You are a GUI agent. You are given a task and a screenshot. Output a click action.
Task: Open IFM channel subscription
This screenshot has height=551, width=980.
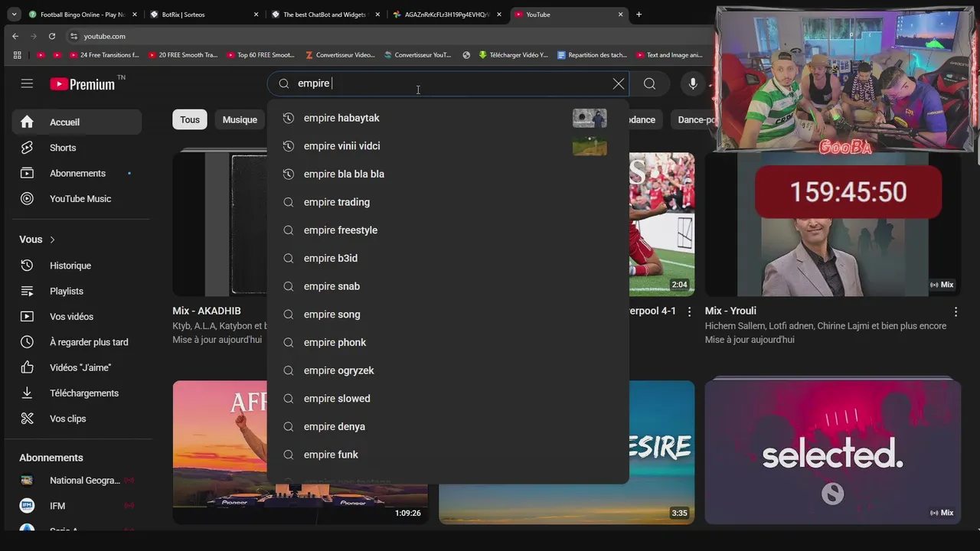[x=77, y=506]
